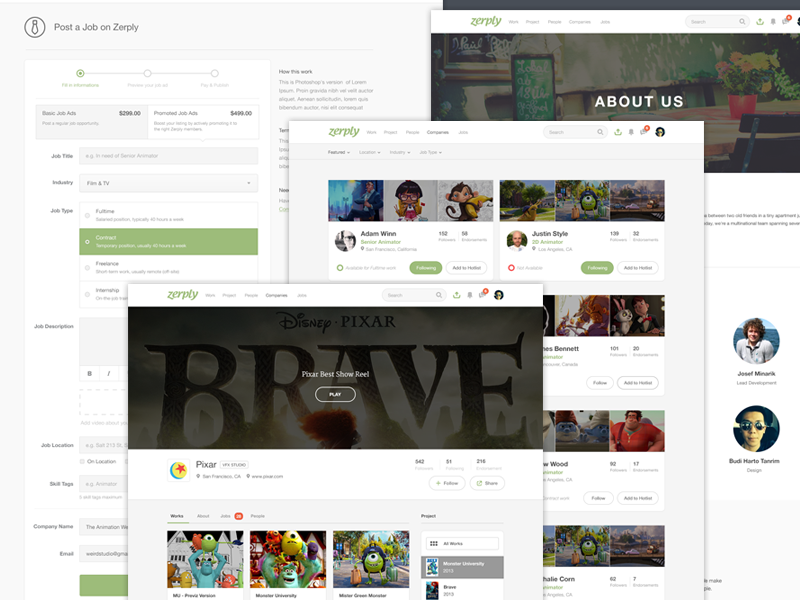Screen dimensions: 800x600
Task: Click the upload icon in the people listing window
Action: pos(618,132)
